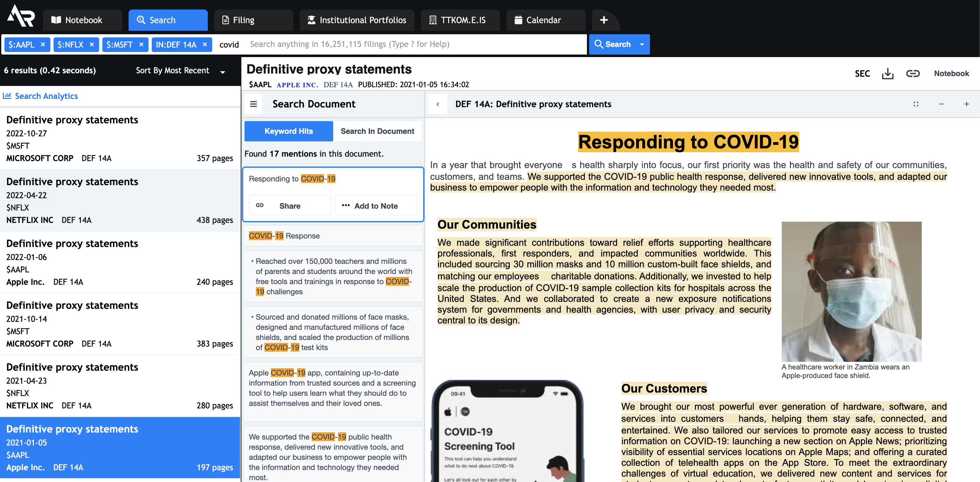Click the plus tab to add new tab
The width and height of the screenshot is (980, 482).
[x=604, y=19]
